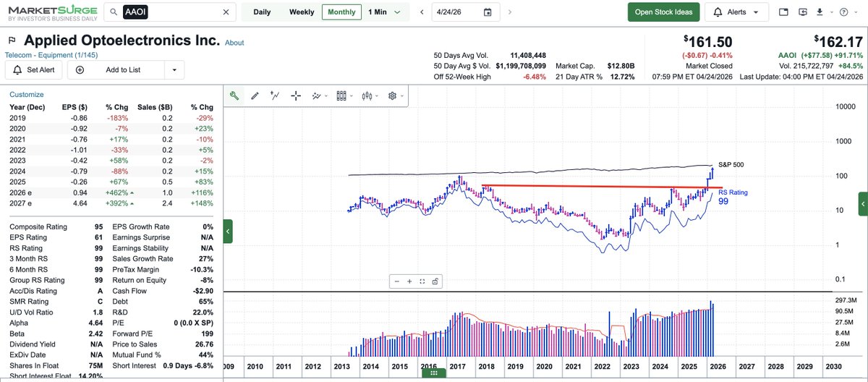Click the Set Alert button
This screenshot has width=868, height=382.
tap(34, 69)
